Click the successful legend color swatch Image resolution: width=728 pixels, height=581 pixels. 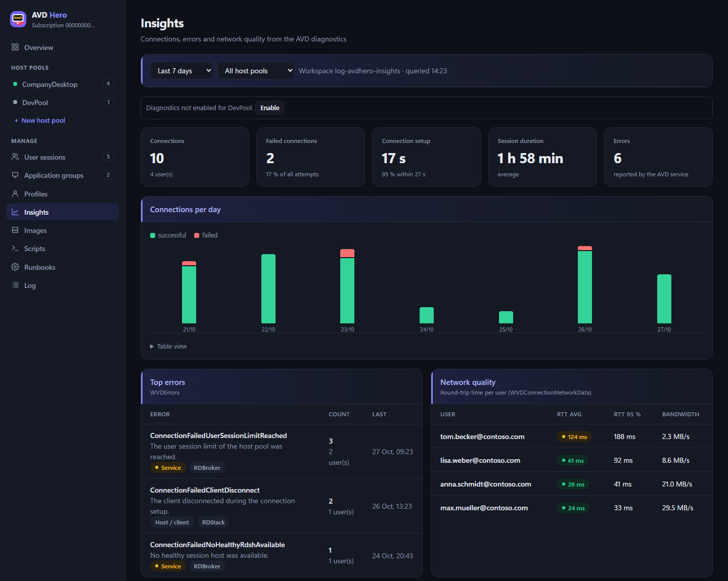153,235
